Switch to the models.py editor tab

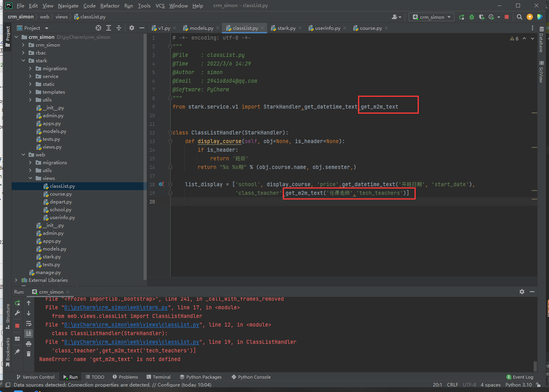pyautogui.click(x=201, y=28)
